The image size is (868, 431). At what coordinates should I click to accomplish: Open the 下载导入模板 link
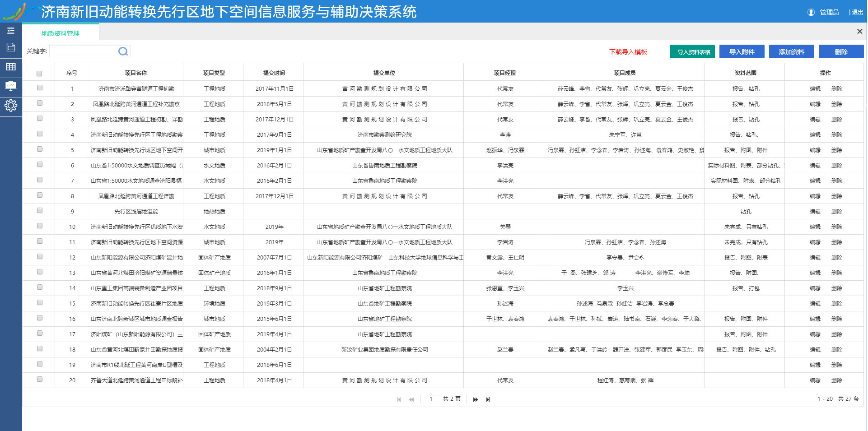[627, 51]
